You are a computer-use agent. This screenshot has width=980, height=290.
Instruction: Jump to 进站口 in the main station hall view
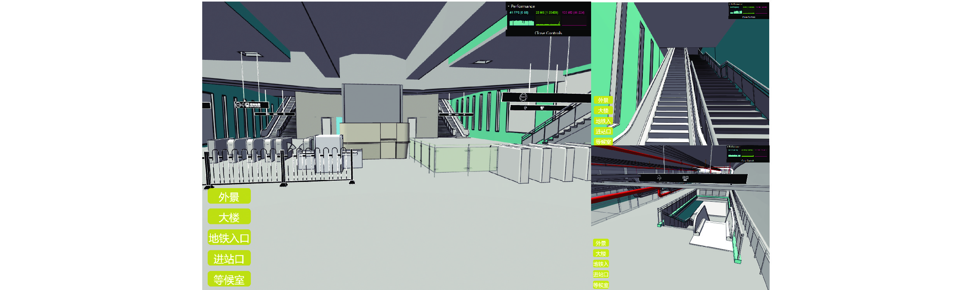coord(229,258)
